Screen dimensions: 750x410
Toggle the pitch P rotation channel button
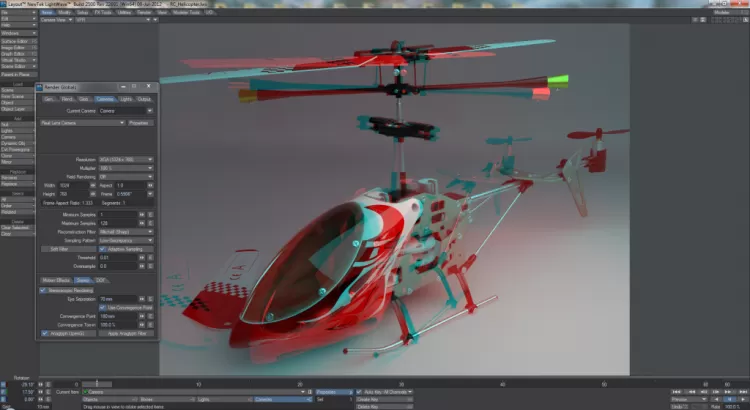click(3, 392)
